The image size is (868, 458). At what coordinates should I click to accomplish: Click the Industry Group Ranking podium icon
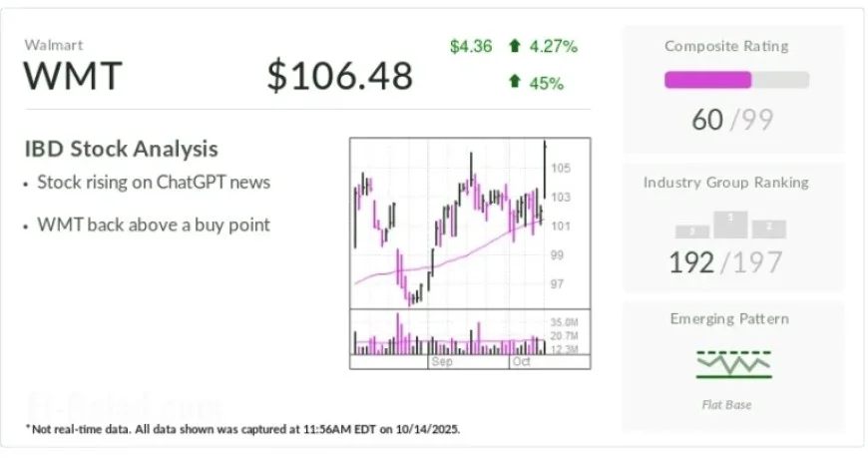(731, 225)
